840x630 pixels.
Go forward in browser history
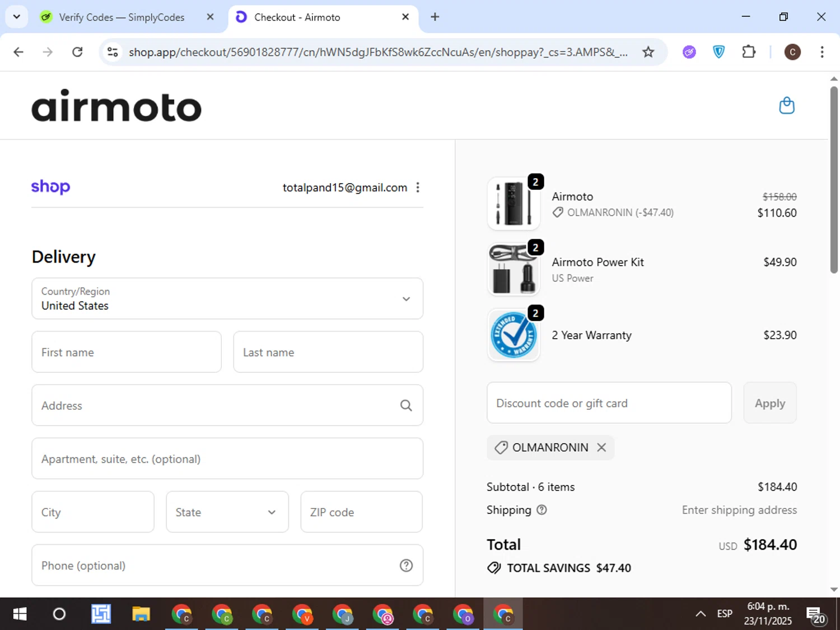coord(48,52)
